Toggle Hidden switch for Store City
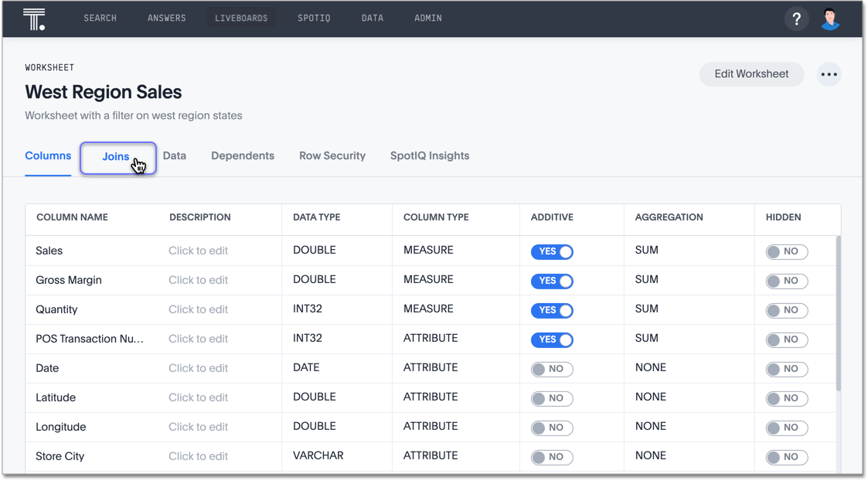Viewport: 868px width, 481px height. [x=786, y=457]
